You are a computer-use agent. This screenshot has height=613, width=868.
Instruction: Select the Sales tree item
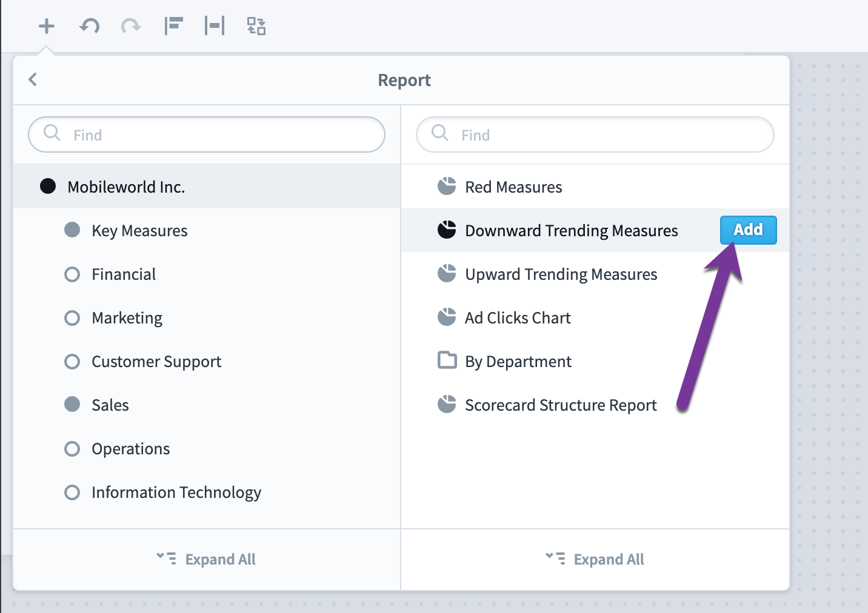click(207, 405)
